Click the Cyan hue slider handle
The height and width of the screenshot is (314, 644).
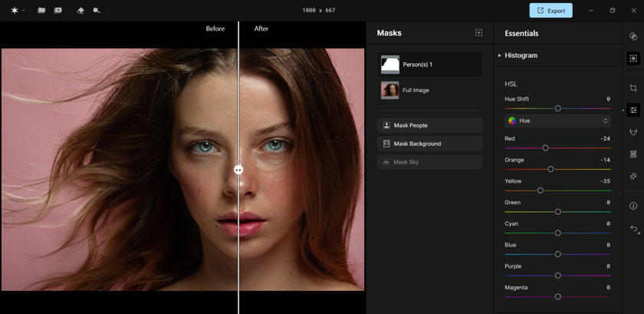(x=558, y=233)
